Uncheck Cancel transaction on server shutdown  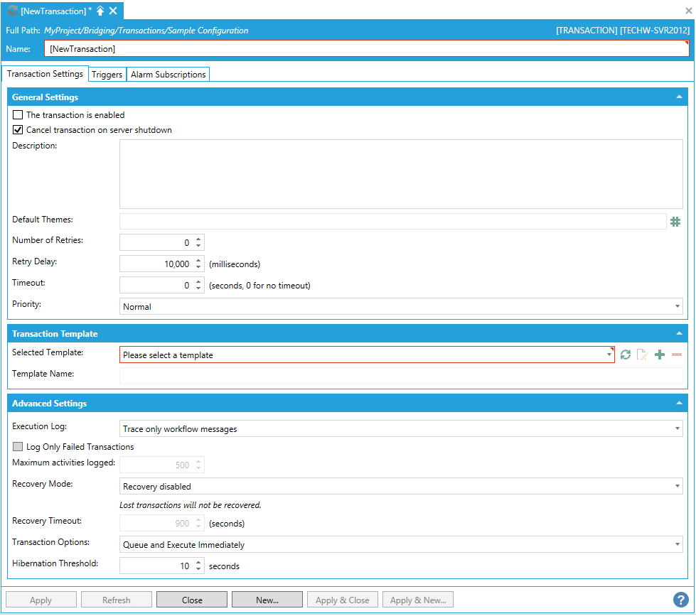click(18, 130)
